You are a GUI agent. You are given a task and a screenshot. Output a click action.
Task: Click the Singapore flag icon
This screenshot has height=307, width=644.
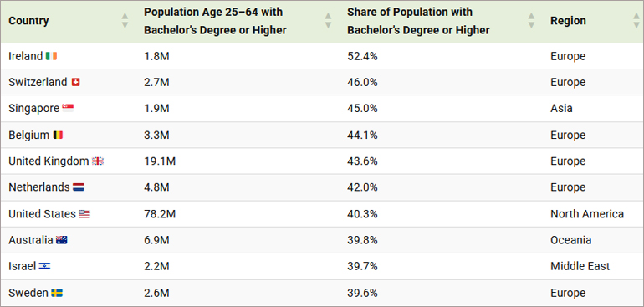tap(68, 109)
